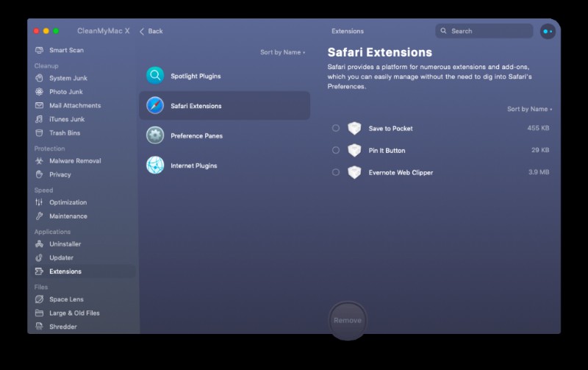This screenshot has width=588, height=370.
Task: Select the Save to Pocket radio button
Action: click(x=336, y=128)
